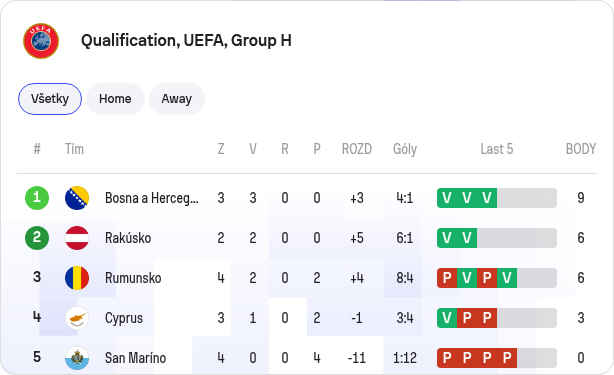
Task: Click the Qualification, UEFA, Group H title
Action: tap(186, 41)
